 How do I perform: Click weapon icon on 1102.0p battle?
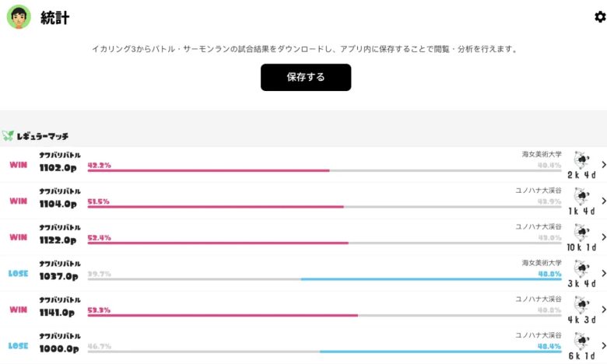[x=581, y=160]
